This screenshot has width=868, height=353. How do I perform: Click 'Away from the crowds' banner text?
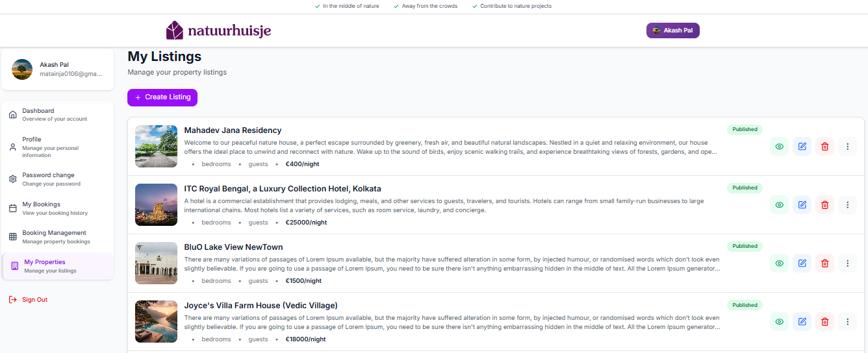click(x=429, y=6)
